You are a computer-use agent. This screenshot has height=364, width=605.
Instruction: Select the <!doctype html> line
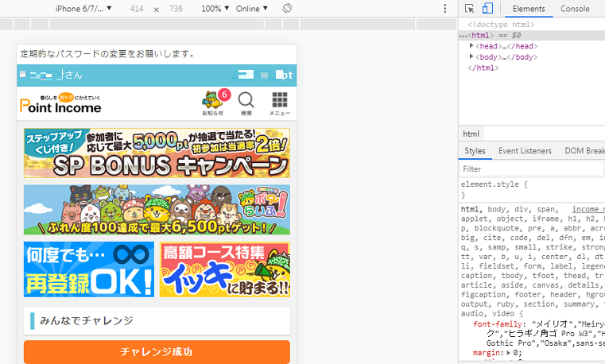pyautogui.click(x=501, y=25)
